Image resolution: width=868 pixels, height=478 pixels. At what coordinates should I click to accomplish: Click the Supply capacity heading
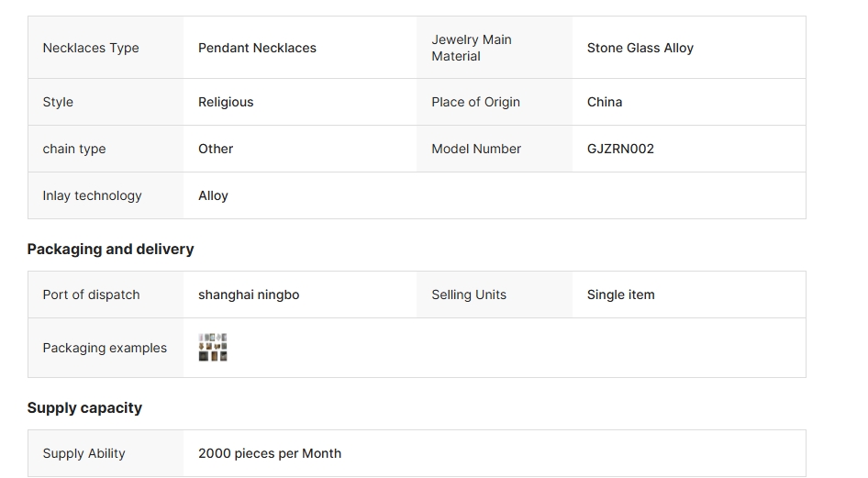(x=84, y=407)
